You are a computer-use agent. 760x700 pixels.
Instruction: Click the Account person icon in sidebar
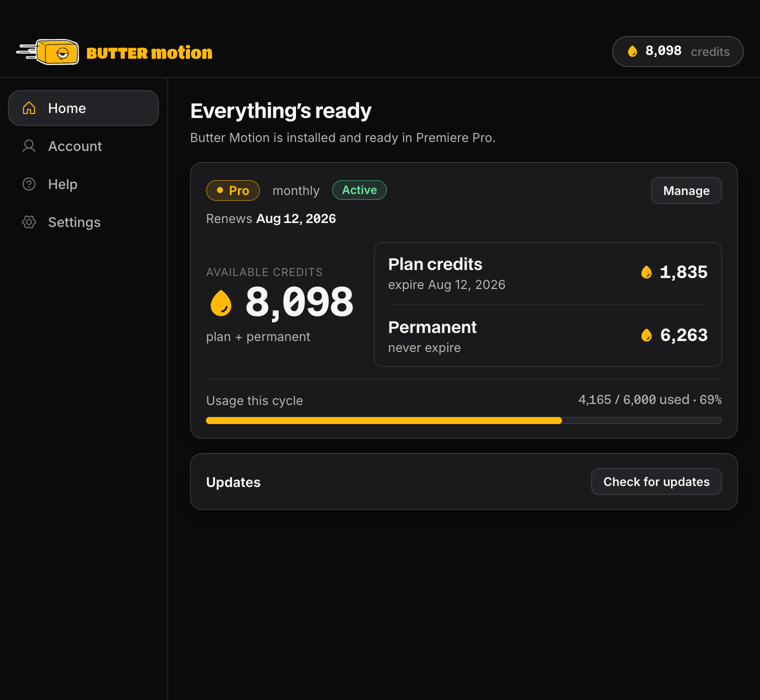[29, 146]
